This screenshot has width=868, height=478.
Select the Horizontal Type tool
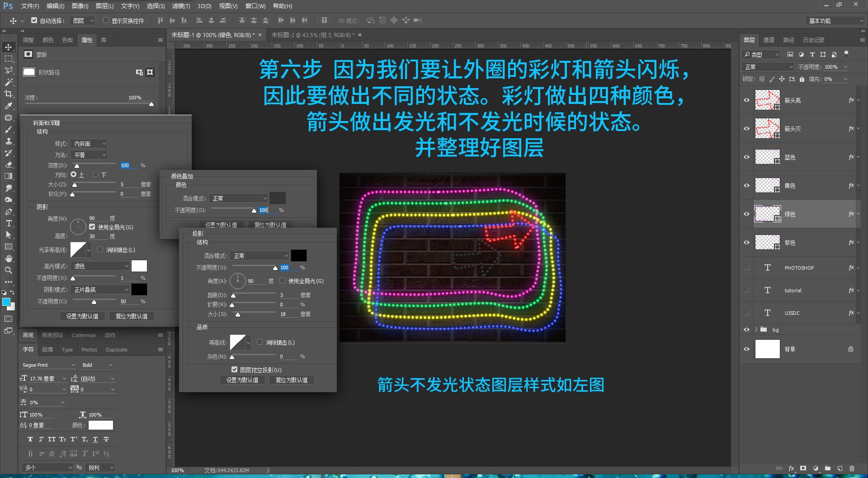pos(9,223)
